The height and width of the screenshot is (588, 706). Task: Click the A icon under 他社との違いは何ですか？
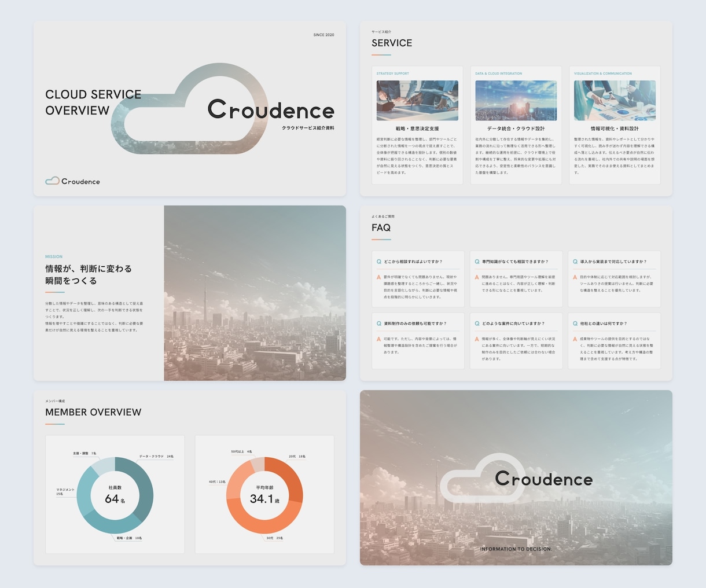(575, 339)
